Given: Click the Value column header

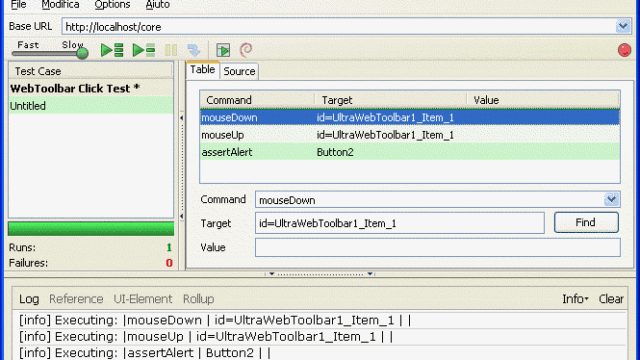Looking at the screenshot, I should click(543, 100).
